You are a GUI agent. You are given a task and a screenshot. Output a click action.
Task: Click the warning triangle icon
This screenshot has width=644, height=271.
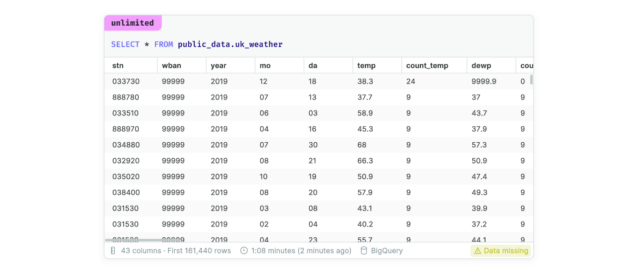(x=477, y=251)
